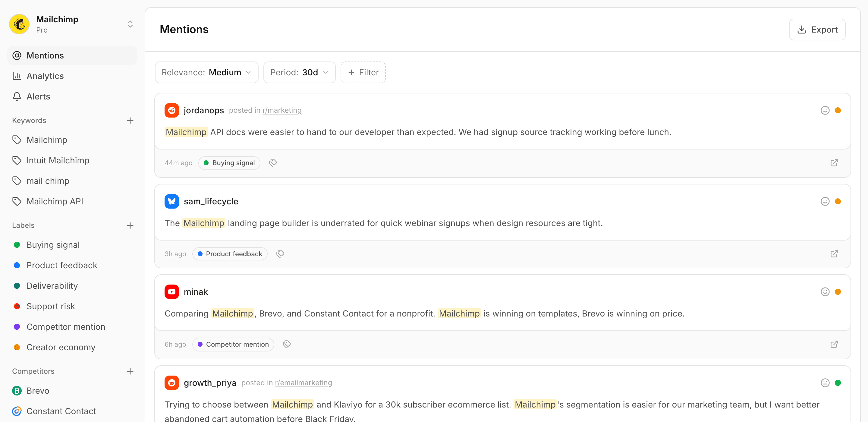Open jordanops mention in external link

(x=834, y=163)
